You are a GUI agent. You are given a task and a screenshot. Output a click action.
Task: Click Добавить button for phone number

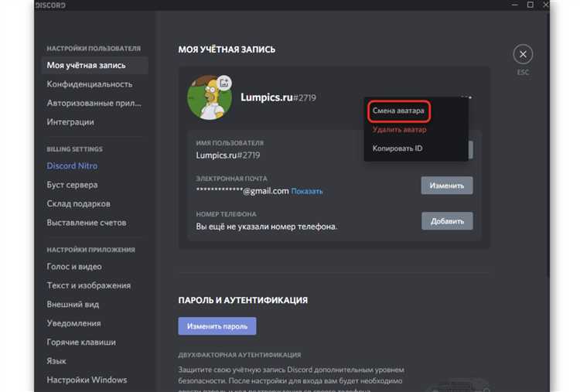click(x=447, y=221)
